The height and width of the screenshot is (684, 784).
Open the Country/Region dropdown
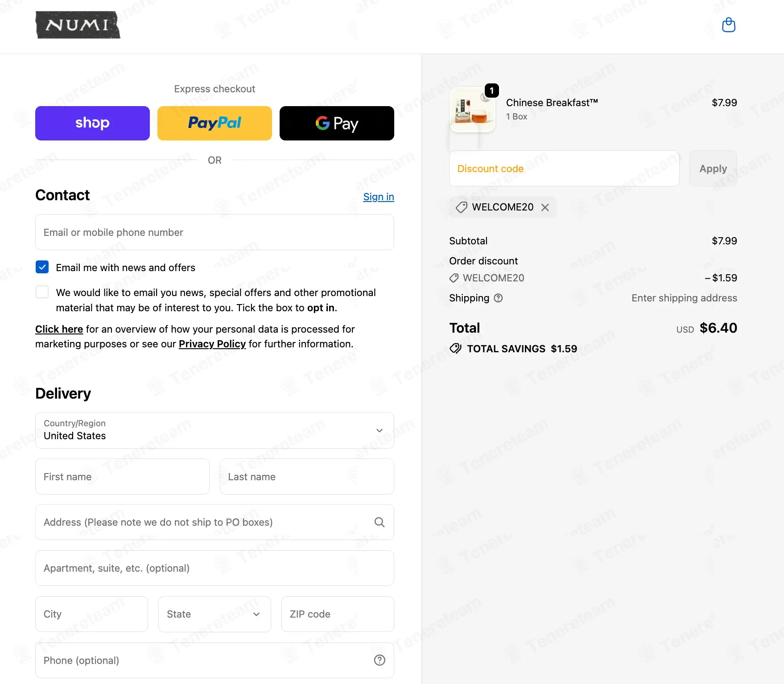point(215,430)
